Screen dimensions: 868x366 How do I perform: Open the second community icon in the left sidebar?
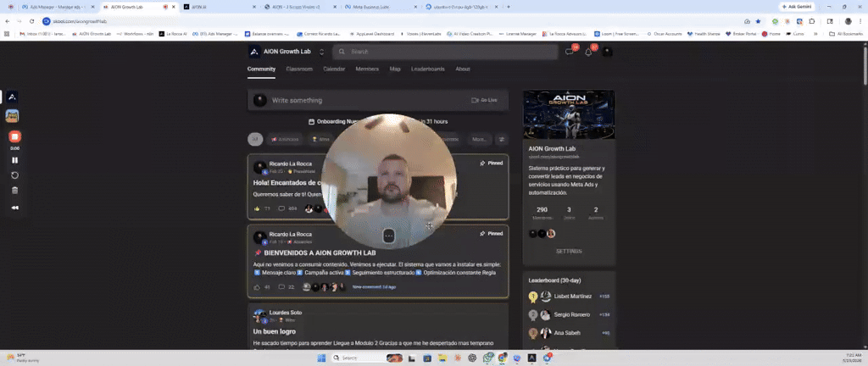[12, 116]
